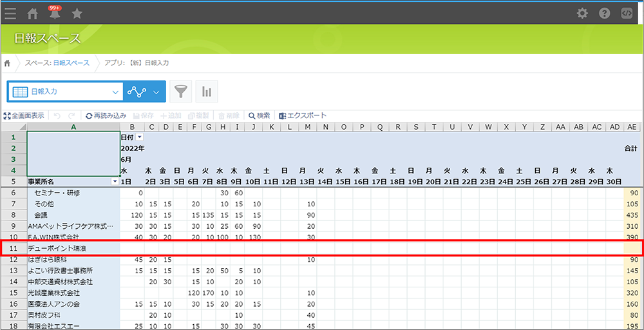Expand the chevron next to graph icon
Viewport: 644px width, 330px height.
(x=156, y=92)
